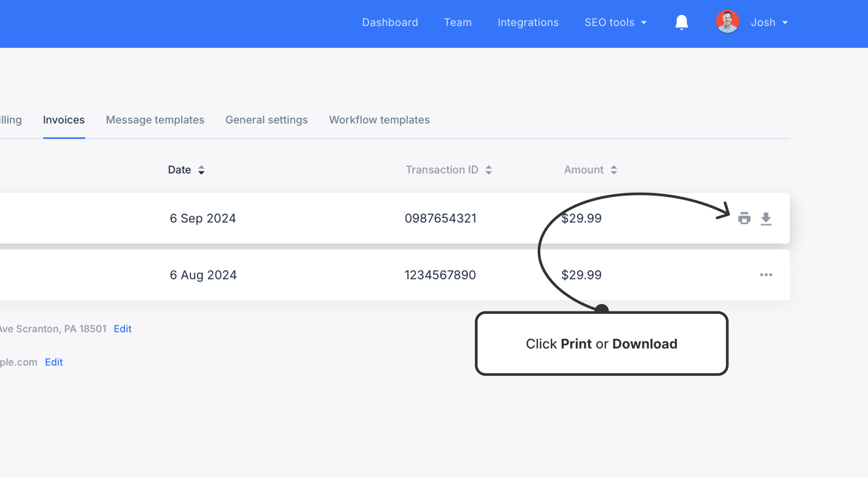868x477 pixels.
Task: Edit the billing email address
Action: [54, 362]
